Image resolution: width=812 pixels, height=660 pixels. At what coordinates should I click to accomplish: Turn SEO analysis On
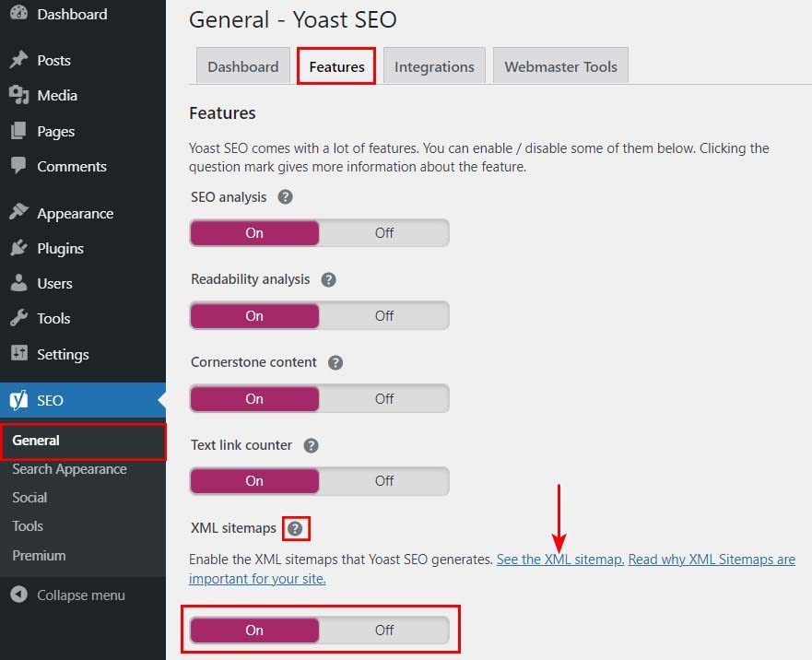(x=254, y=233)
